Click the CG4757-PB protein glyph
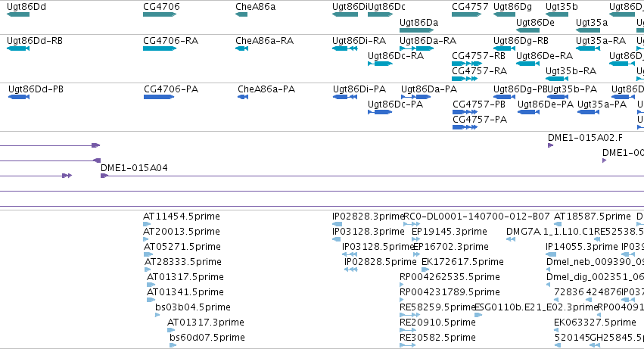 click(465, 112)
